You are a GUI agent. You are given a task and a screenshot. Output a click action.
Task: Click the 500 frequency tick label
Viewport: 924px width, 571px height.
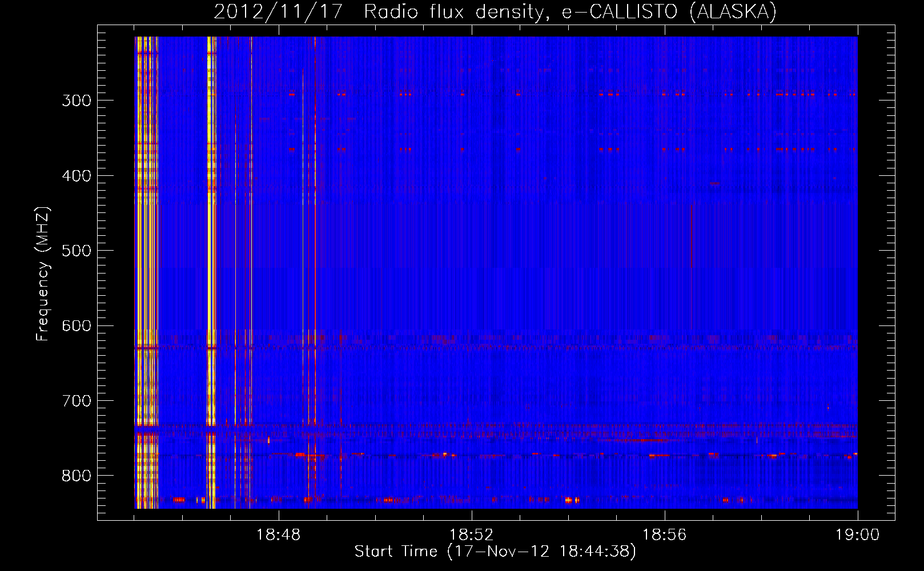click(77, 251)
